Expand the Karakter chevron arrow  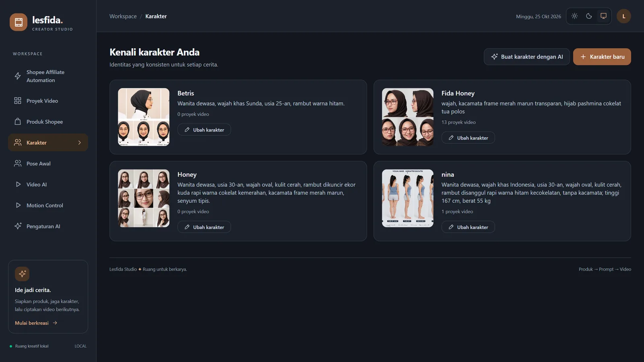pyautogui.click(x=80, y=142)
